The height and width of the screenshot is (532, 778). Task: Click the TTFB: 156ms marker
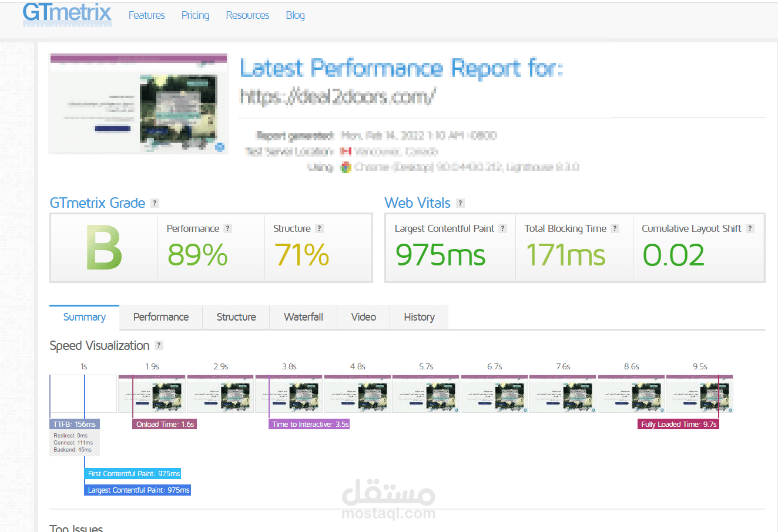(x=75, y=424)
